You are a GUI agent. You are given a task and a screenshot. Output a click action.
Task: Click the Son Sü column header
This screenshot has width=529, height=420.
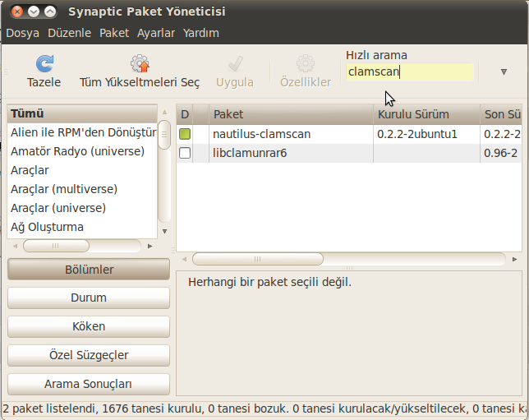pos(501,114)
